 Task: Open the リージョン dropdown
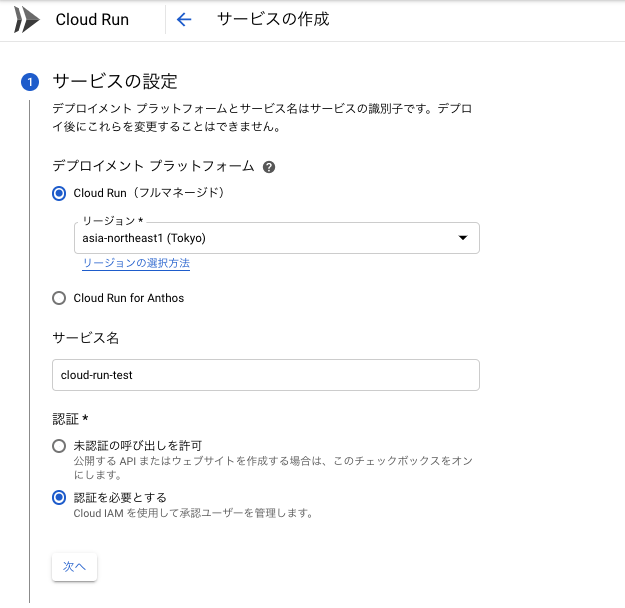click(277, 238)
